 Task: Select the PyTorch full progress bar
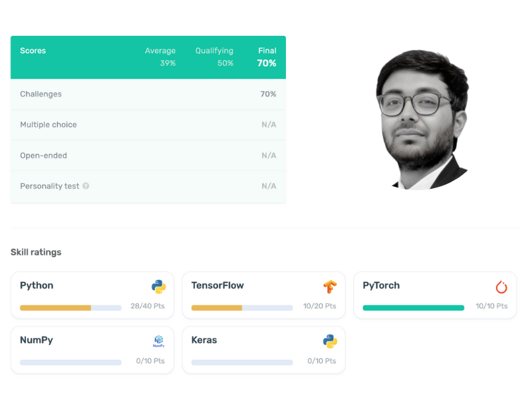[x=413, y=308]
